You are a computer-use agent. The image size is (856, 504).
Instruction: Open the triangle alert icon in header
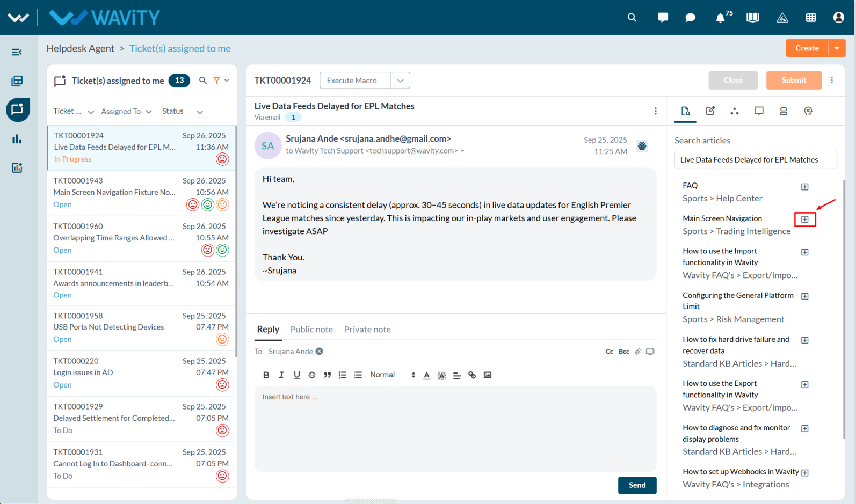[782, 18]
